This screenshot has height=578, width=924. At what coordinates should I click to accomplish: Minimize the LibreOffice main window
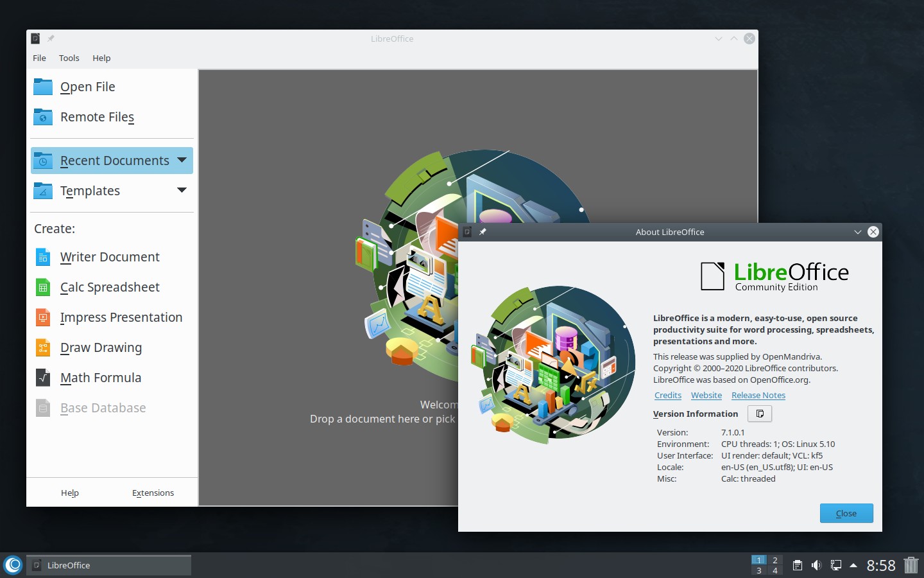tap(719, 39)
